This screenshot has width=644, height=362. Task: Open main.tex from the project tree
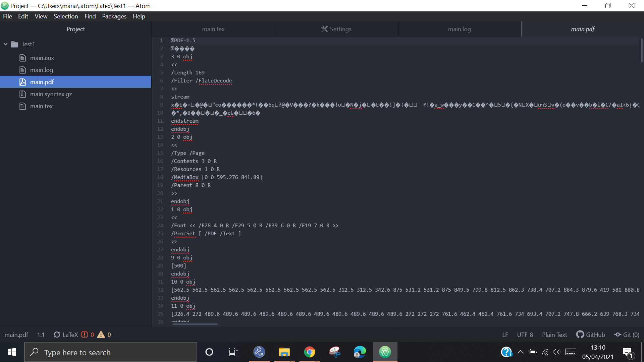point(41,106)
